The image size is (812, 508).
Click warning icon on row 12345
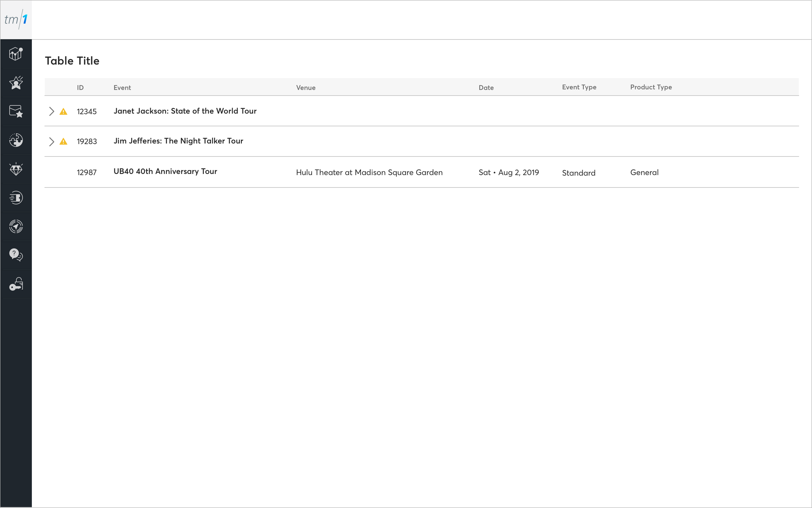pos(63,112)
